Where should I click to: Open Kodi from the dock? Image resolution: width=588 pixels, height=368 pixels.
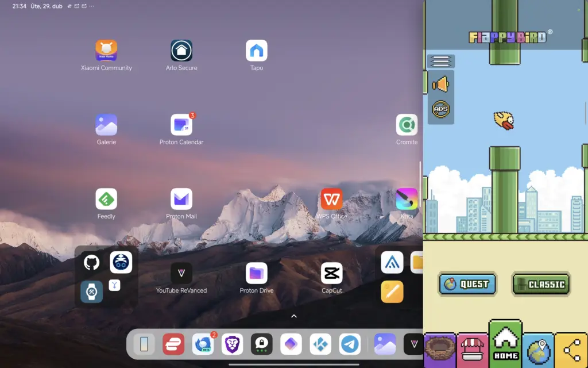(x=320, y=344)
